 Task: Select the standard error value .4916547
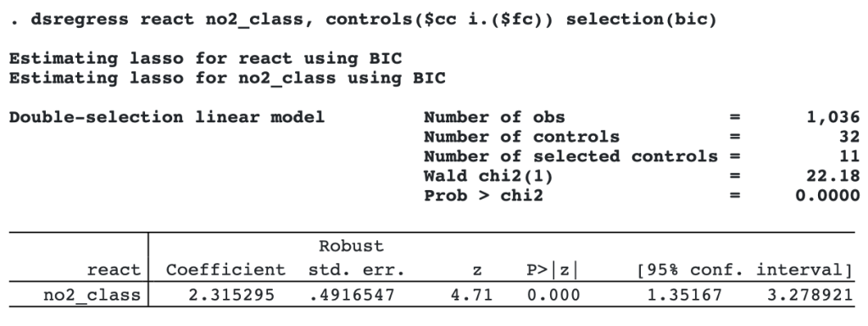352,295
